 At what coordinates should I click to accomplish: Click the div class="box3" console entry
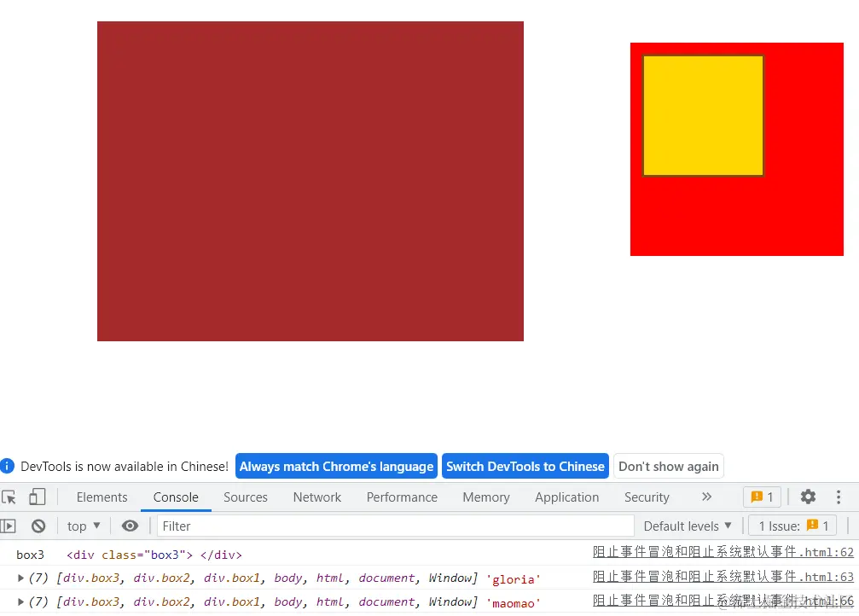tap(154, 555)
